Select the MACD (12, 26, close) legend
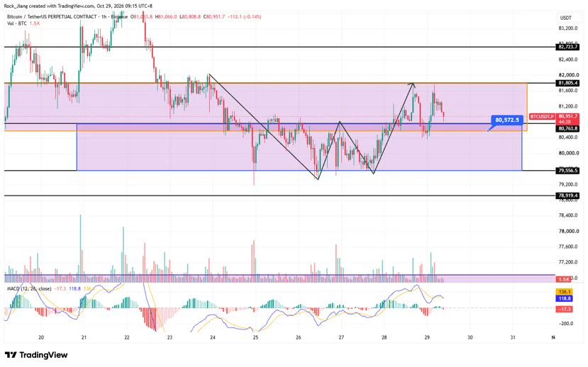Image resolution: width=588 pixels, height=367 pixels. (29, 289)
